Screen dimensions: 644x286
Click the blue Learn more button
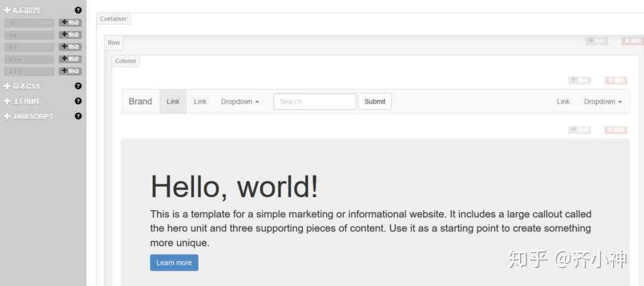coord(174,263)
